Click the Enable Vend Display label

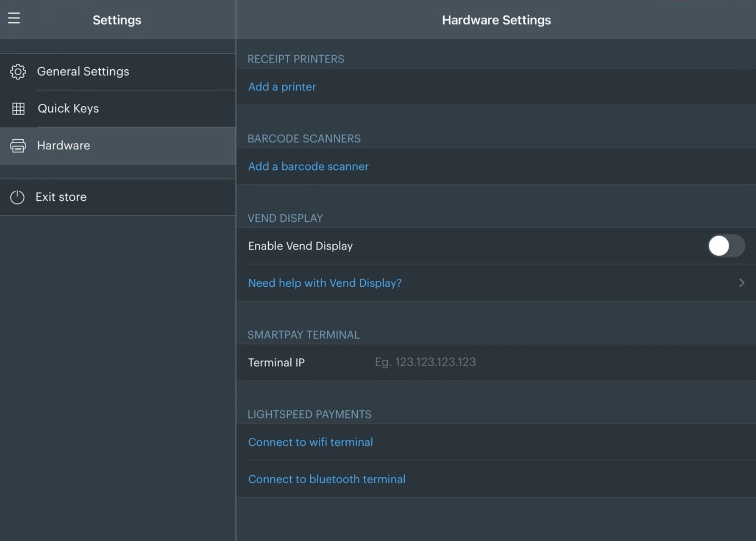pos(300,246)
